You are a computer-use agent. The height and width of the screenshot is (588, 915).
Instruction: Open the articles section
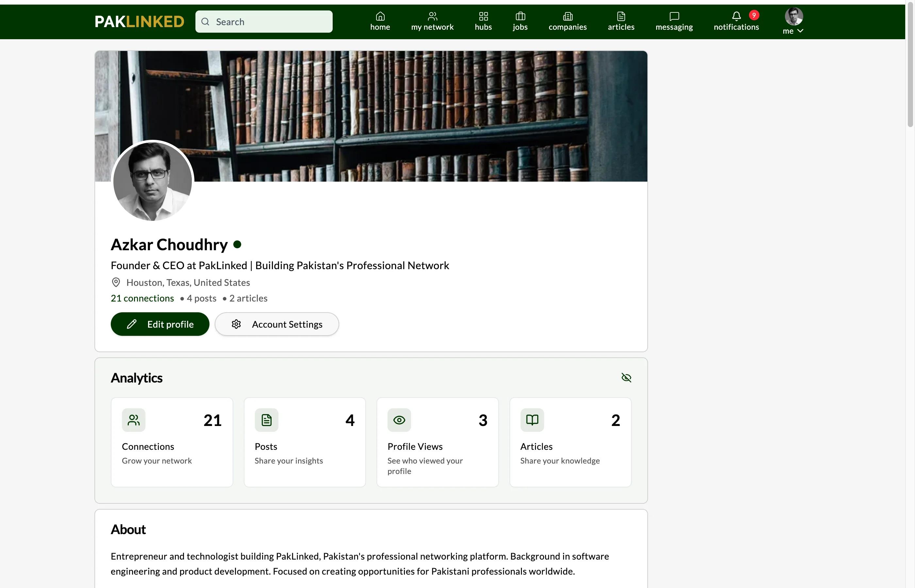point(621,21)
